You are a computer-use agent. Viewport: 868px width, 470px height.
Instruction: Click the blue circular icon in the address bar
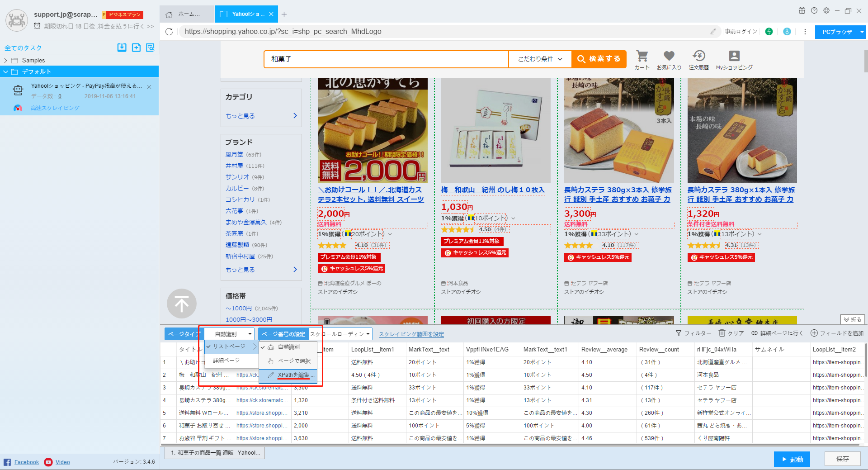[x=787, y=32]
